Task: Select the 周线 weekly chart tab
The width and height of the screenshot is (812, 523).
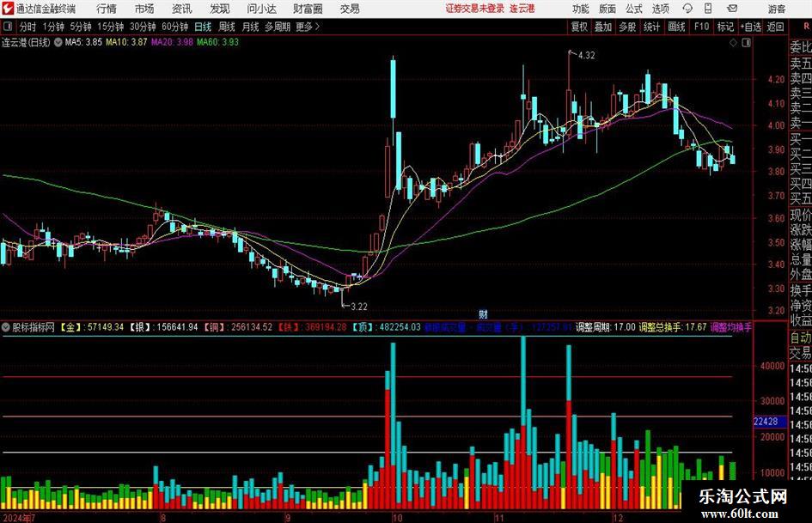Action: (x=227, y=27)
